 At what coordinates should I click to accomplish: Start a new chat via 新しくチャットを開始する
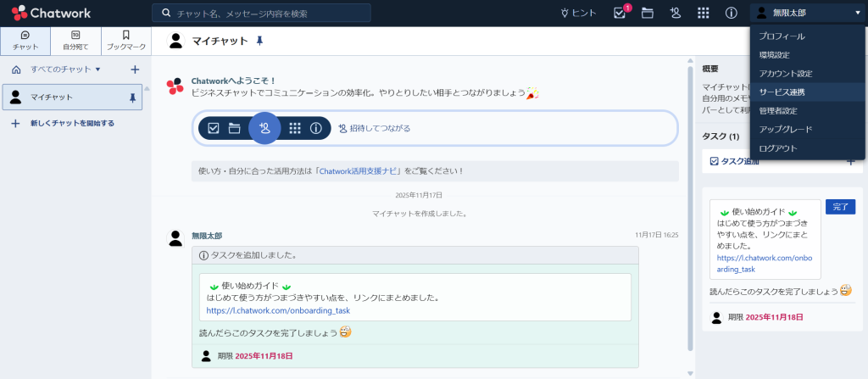(71, 123)
